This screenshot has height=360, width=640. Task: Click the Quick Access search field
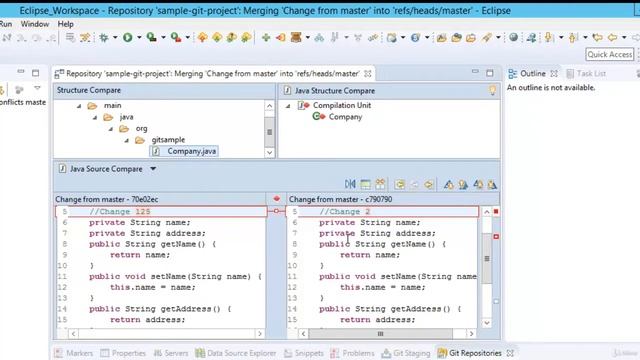pos(610,54)
